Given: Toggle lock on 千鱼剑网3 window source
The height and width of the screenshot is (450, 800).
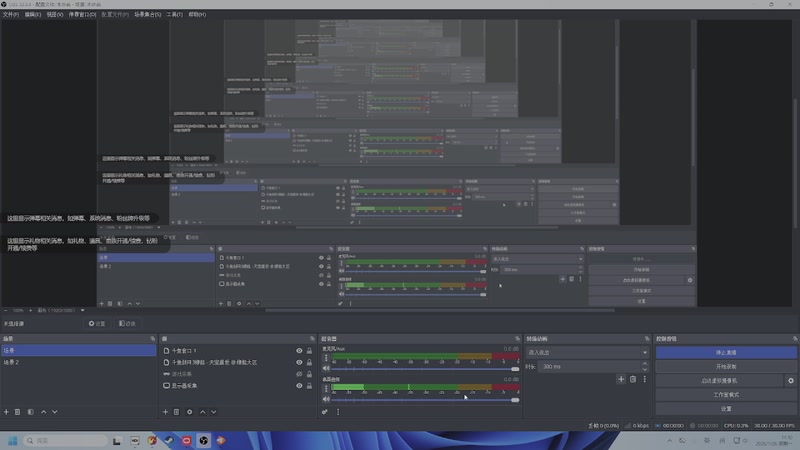Looking at the screenshot, I should tap(309, 362).
